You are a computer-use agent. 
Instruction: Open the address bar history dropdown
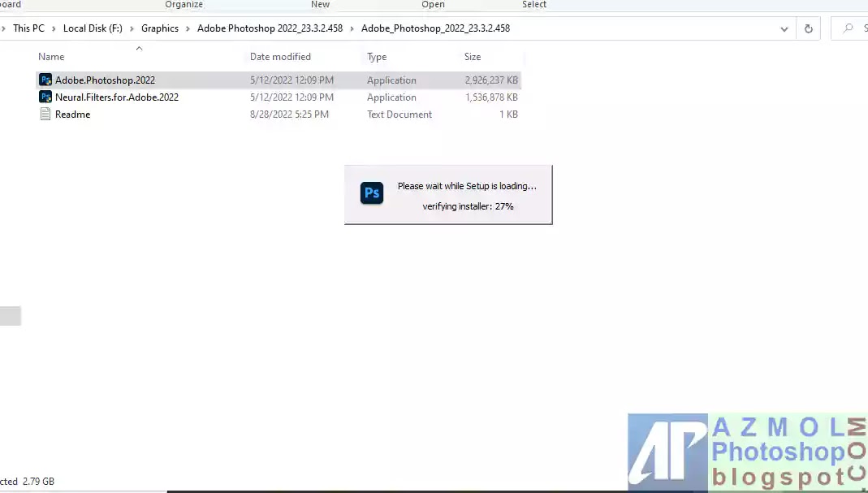click(x=784, y=28)
